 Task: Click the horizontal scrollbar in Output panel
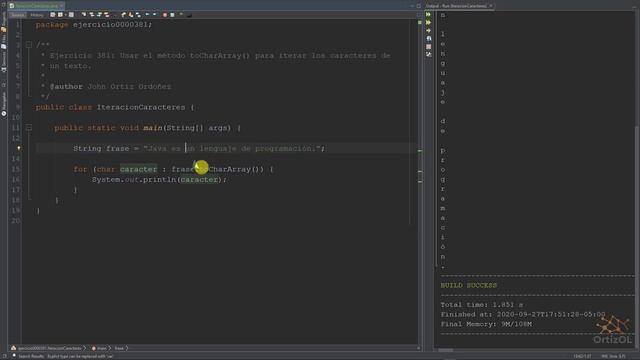(x=446, y=350)
